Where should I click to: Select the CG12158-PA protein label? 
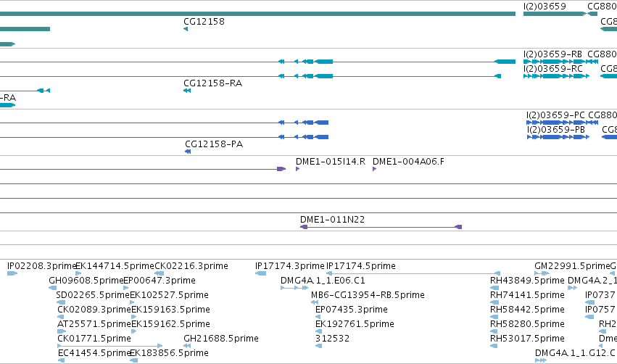214,144
